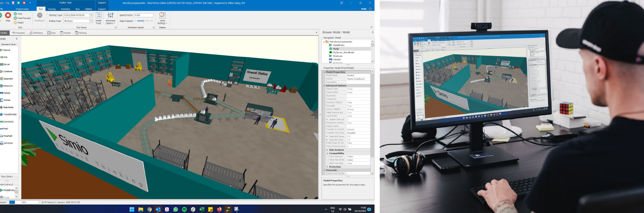This screenshot has width=644, height=213.
Task: Click the Adjust Speed slider
Action: click(143, 21)
